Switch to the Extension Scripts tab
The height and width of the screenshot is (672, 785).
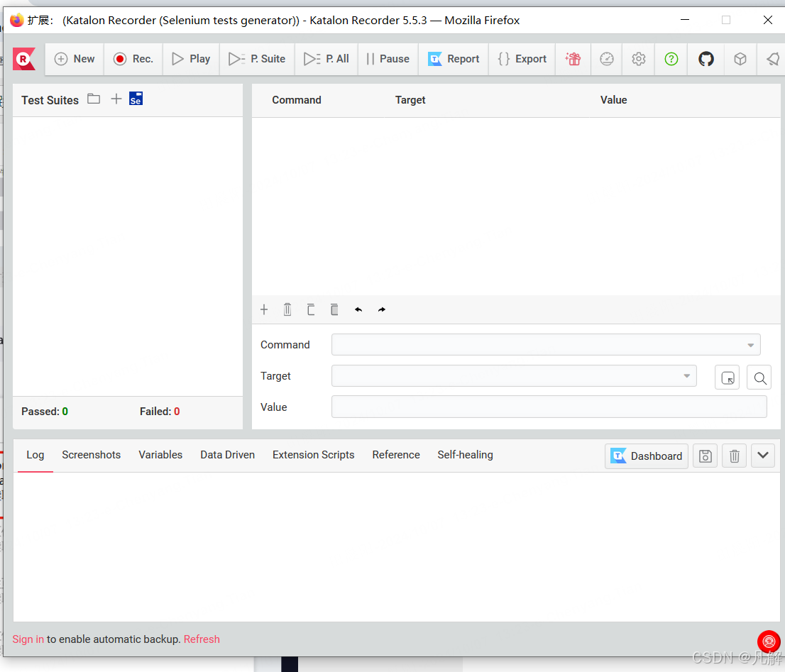point(314,455)
